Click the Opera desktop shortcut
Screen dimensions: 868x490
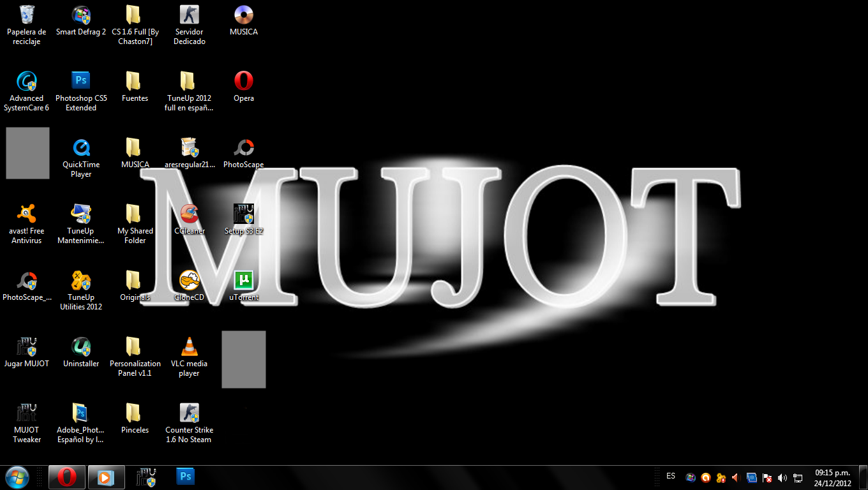(x=244, y=81)
